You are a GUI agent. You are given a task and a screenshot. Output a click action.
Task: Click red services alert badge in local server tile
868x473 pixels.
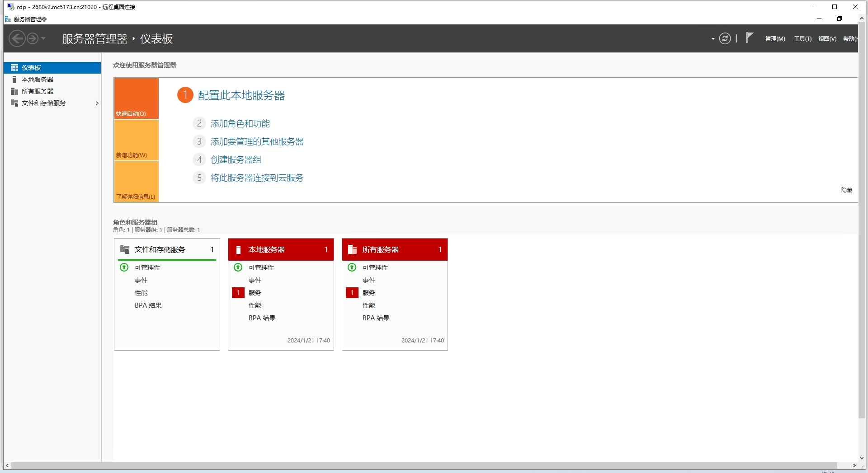pyautogui.click(x=238, y=293)
